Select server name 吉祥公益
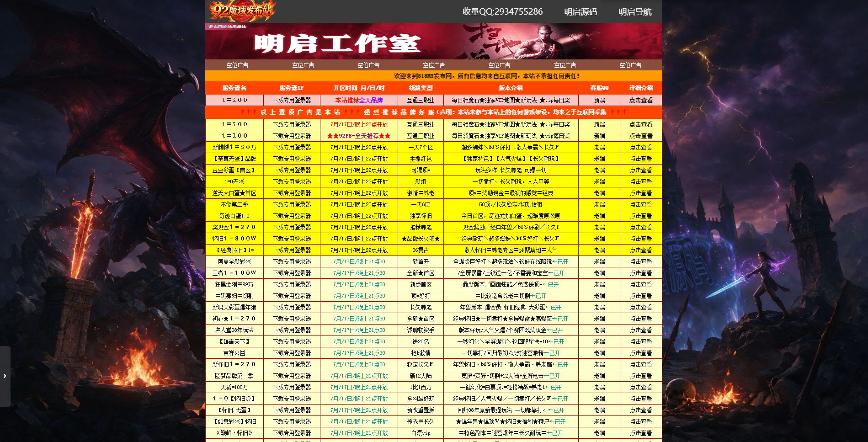Screen dimensions: 868x442 (x=234, y=353)
